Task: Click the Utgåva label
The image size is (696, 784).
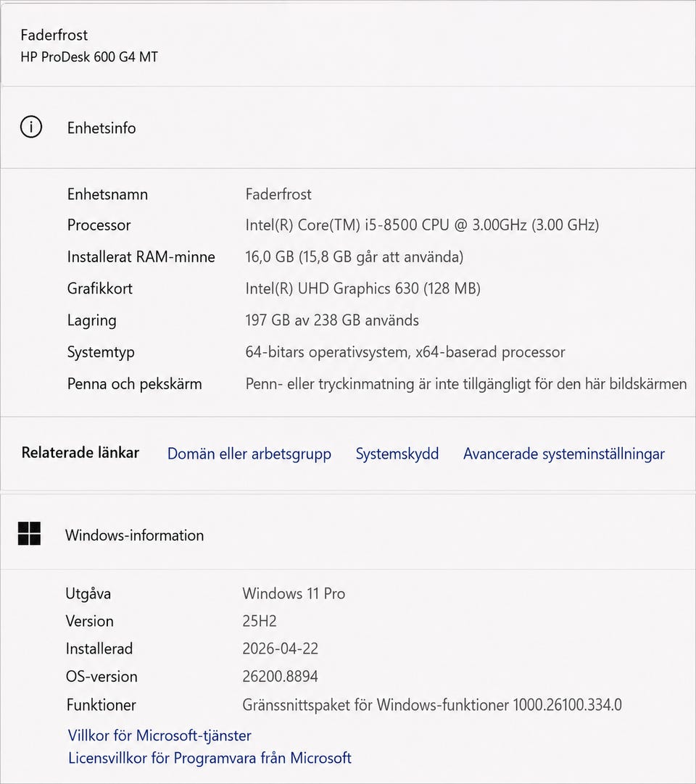Action: [88, 593]
